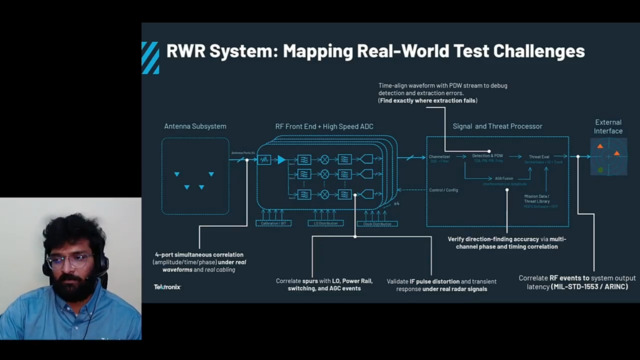Click the 'AoA Fusion' label

(x=504, y=178)
